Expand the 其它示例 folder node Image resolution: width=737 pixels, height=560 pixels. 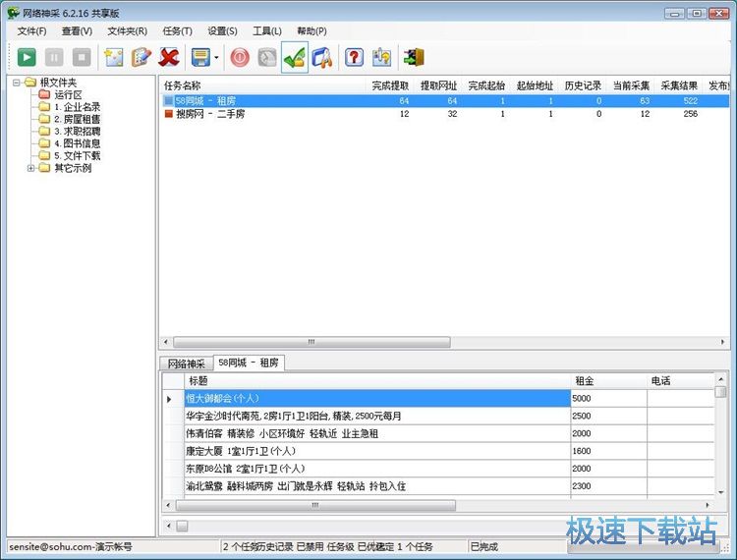pyautogui.click(x=30, y=168)
